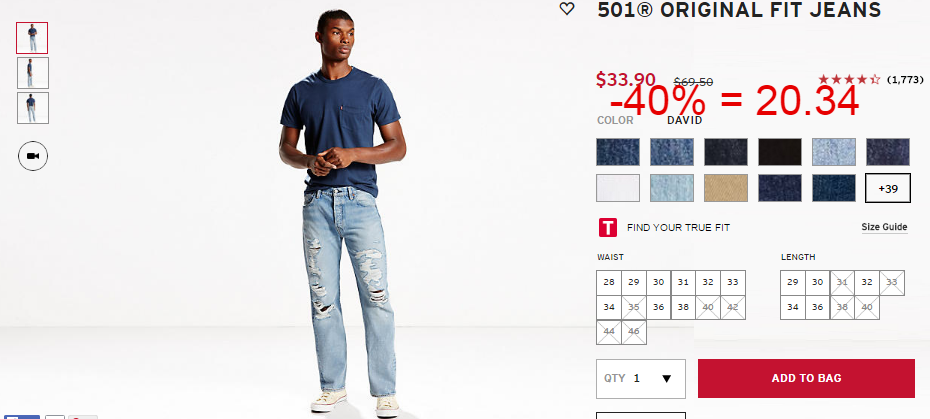Add jeans to wishlist with heart icon
The image size is (930, 419).
click(567, 8)
